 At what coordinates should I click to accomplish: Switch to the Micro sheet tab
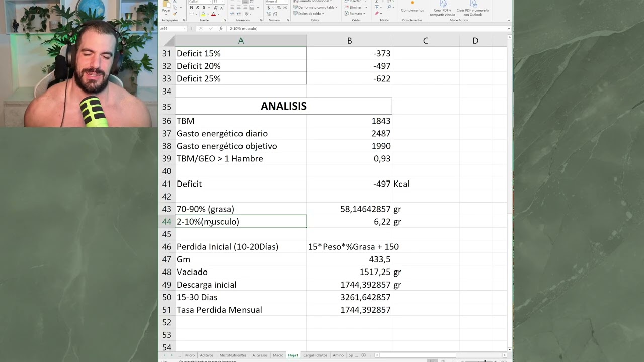pos(190,355)
